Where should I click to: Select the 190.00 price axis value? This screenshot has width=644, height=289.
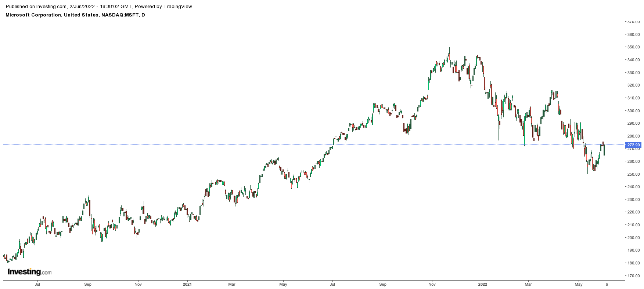pos(634,250)
